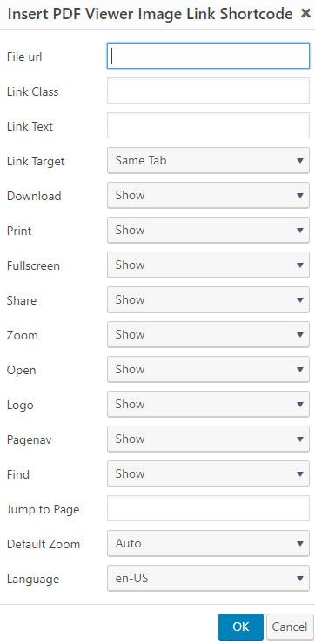The image size is (315, 644).
Task: Open the Pagenav dropdown
Action: [208, 439]
